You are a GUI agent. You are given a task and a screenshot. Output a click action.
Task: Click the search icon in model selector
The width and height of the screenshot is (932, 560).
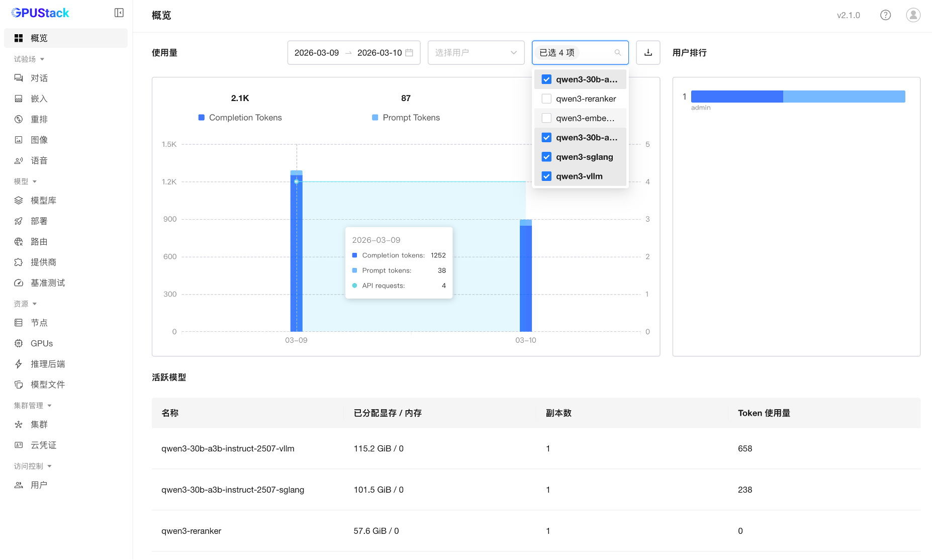click(x=618, y=53)
